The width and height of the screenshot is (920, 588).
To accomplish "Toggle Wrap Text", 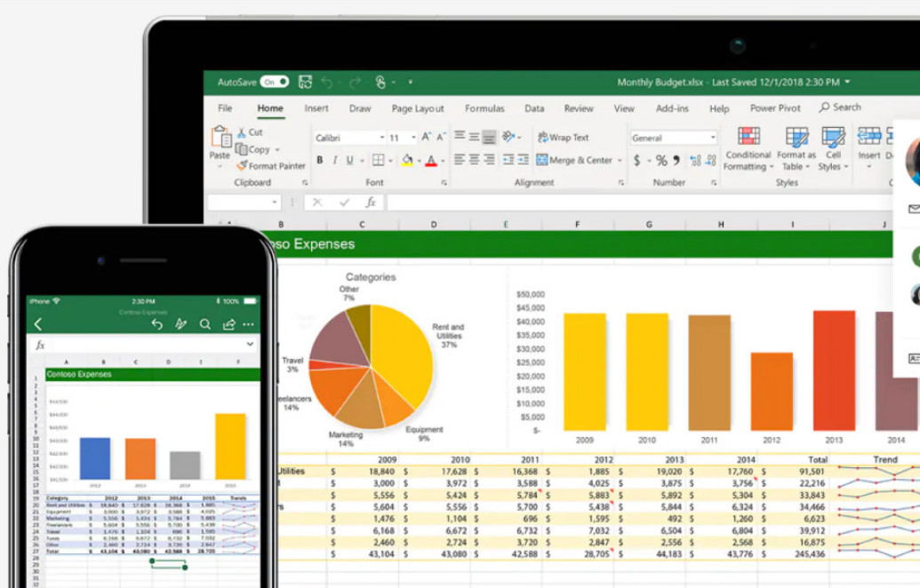I will coord(563,137).
